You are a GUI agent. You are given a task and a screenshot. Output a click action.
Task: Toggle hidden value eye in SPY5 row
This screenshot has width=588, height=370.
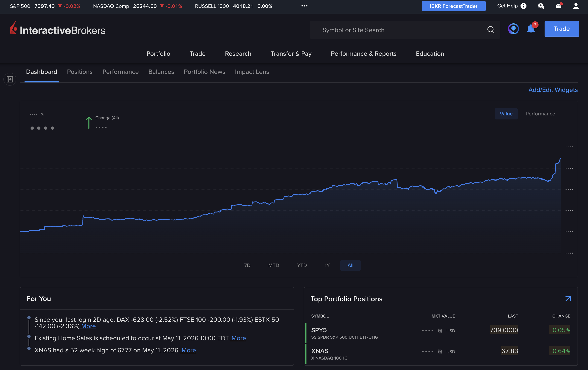pyautogui.click(x=440, y=330)
